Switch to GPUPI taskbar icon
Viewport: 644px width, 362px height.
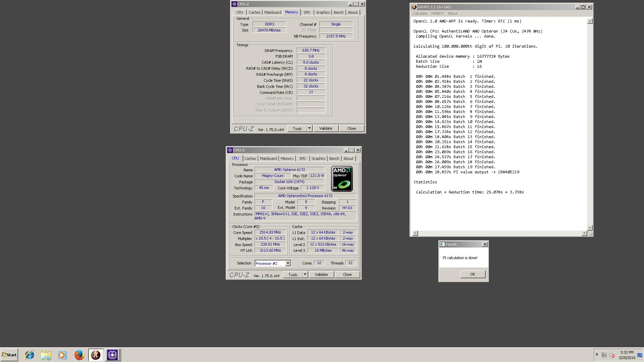coord(96,355)
